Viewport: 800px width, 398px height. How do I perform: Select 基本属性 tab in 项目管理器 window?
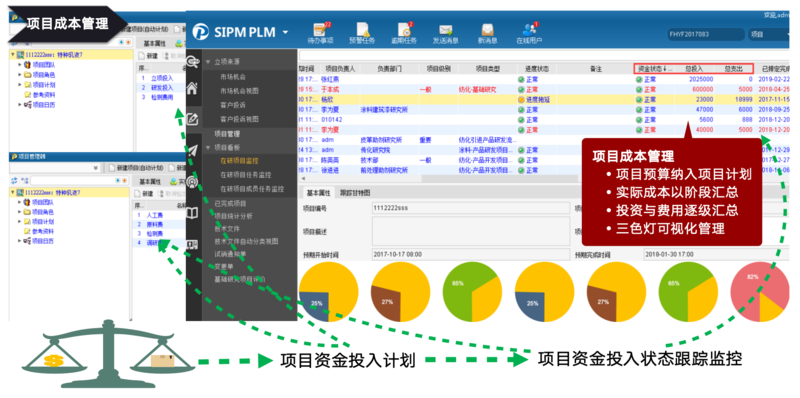pyautogui.click(x=150, y=182)
